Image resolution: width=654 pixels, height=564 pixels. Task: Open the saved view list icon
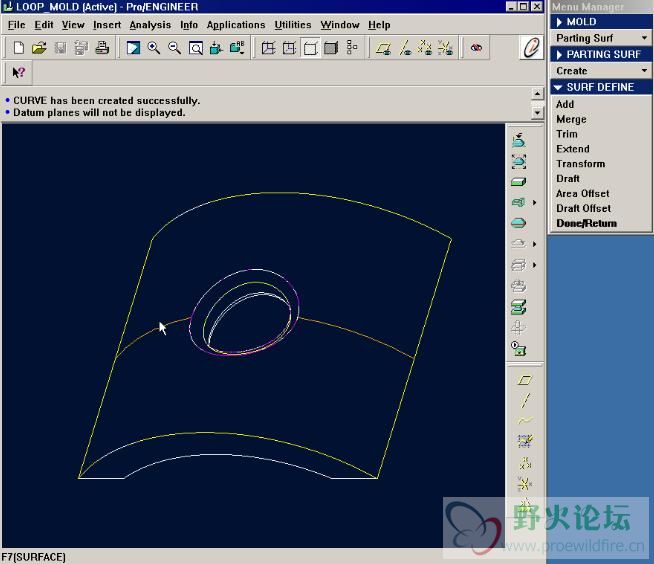pos(237,48)
